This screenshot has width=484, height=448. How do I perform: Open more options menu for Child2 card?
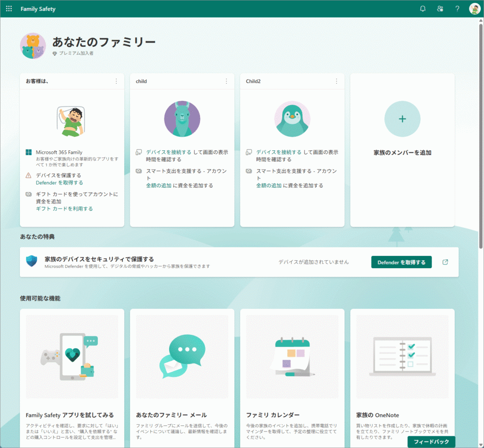(x=337, y=81)
